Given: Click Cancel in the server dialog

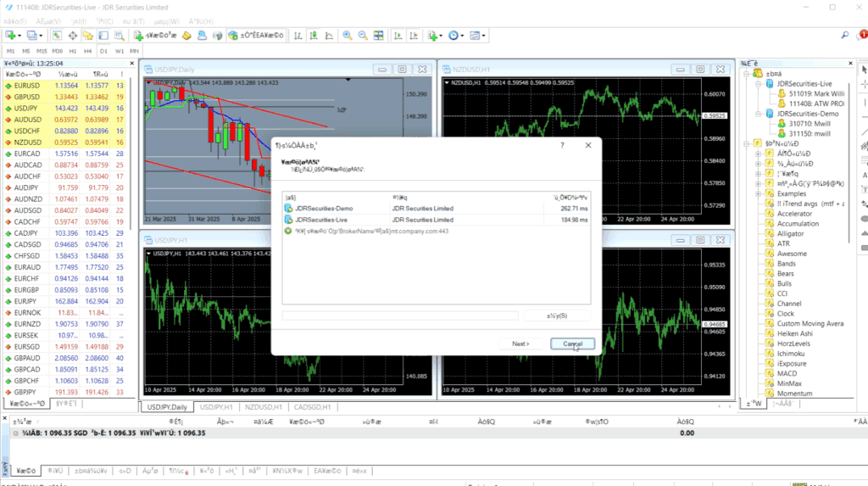Looking at the screenshot, I should 572,344.
